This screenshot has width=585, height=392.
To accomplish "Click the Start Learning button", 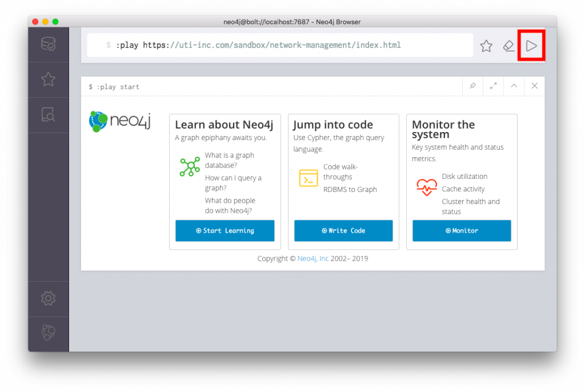I will point(225,231).
